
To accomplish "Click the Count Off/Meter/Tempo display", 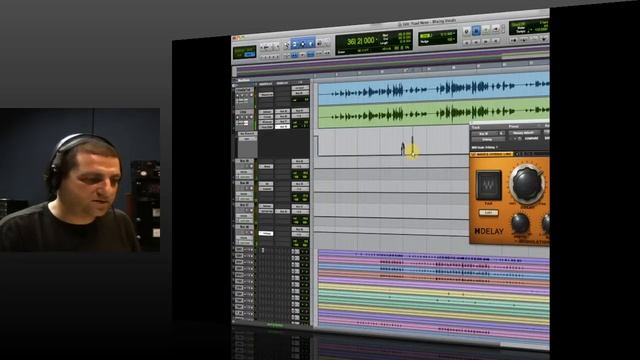I will click(529, 27).
